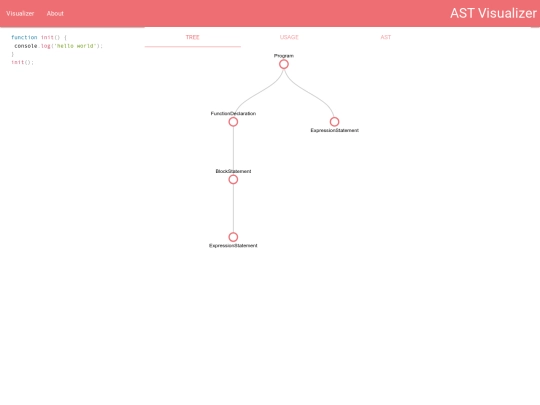Click the 'BlockStatement' node label
The height and width of the screenshot is (405, 540).
click(x=233, y=171)
